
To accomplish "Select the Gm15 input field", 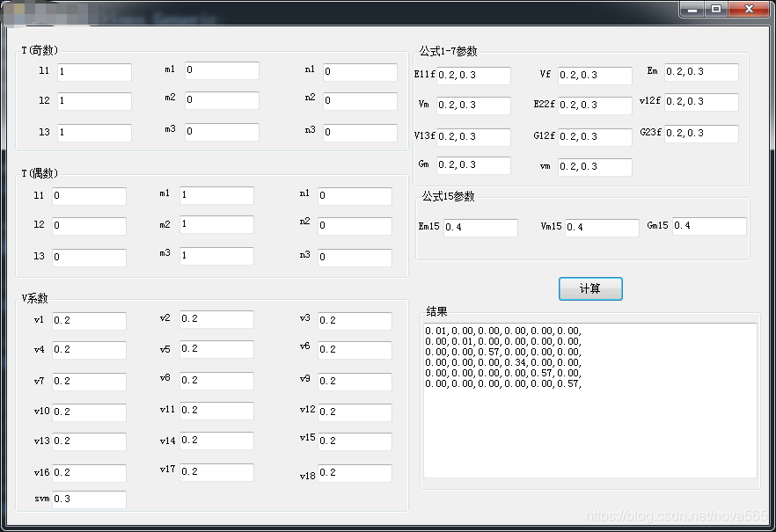I will [x=709, y=226].
